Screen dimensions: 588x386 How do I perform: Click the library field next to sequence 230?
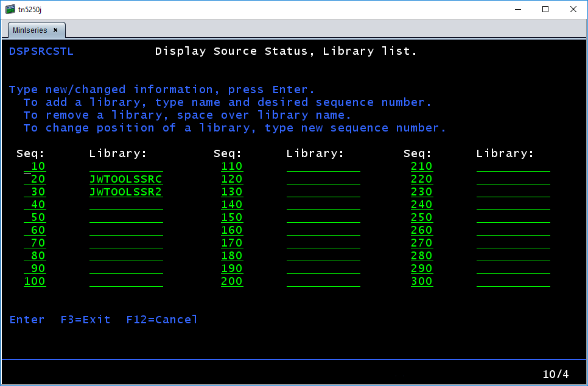pos(513,192)
